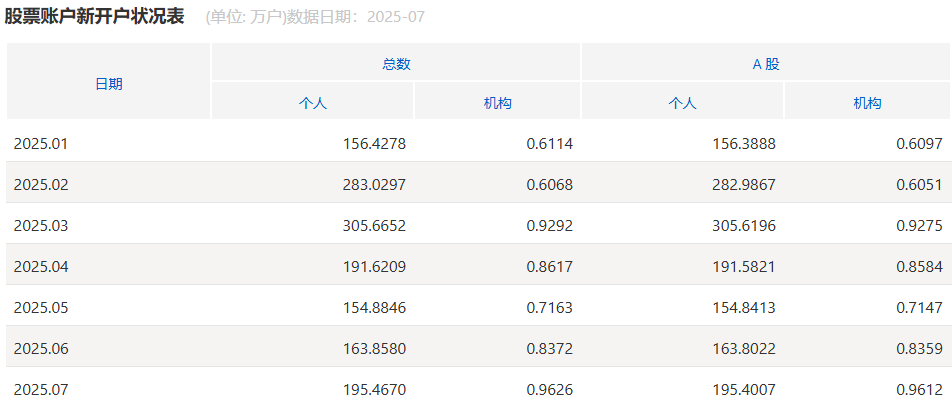Select date cell 2025.01
The image size is (952, 403).
41,144
